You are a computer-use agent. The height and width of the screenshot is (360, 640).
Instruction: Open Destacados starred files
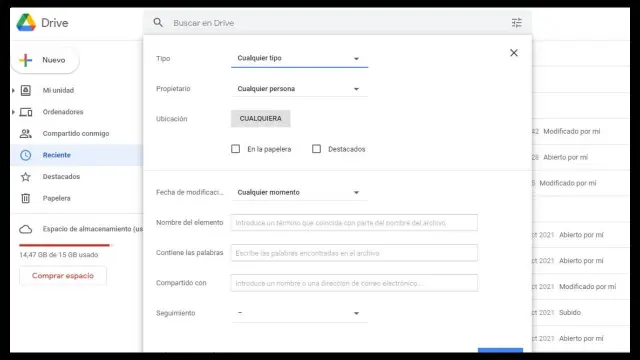[x=61, y=177]
